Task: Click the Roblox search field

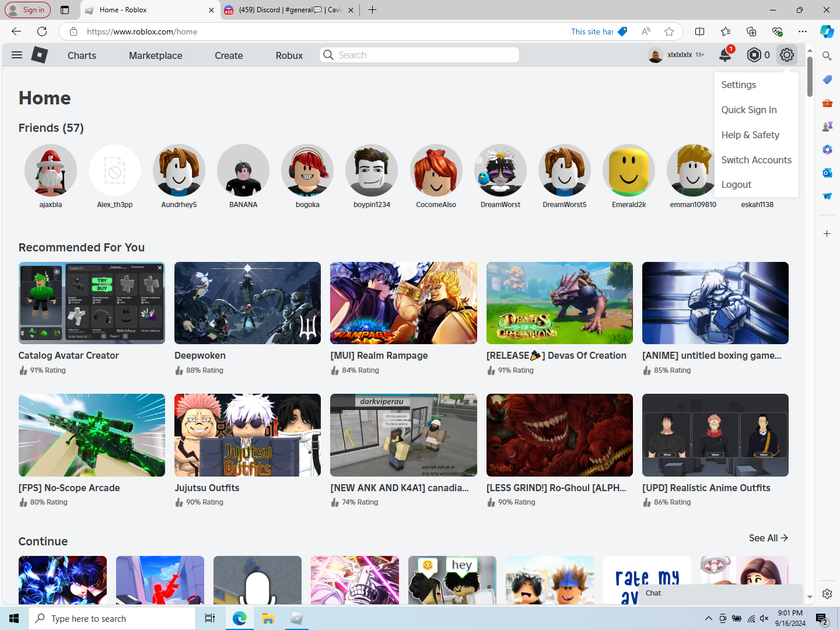Action: click(419, 55)
